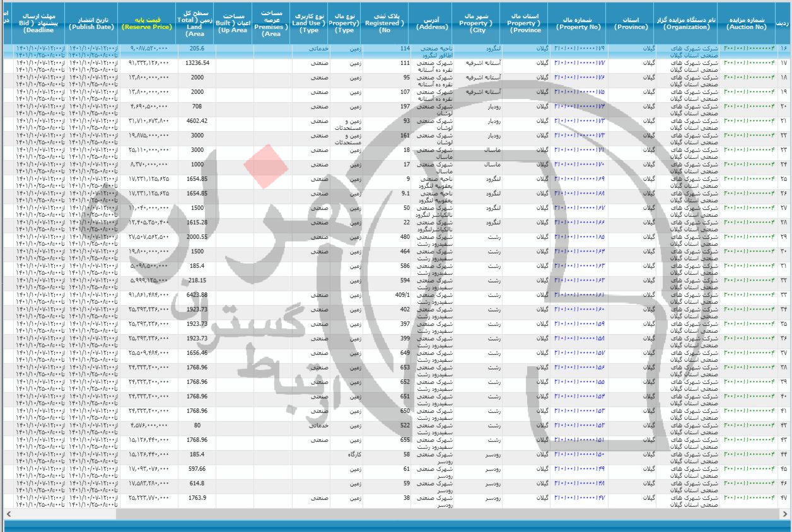The image size is (792, 532).
Task: Click the Land Use Type column header
Action: pos(310,23)
